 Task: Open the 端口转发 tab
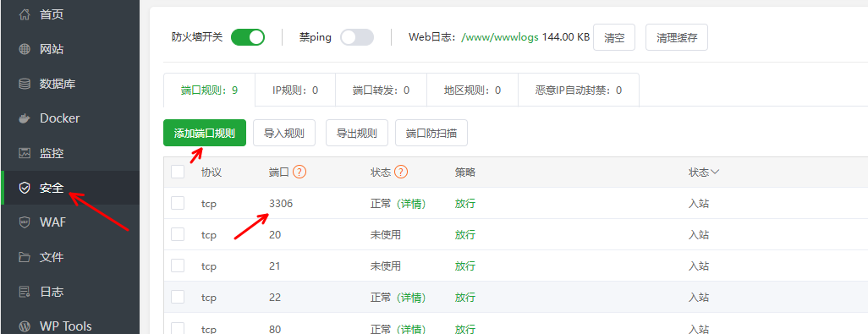coord(381,90)
